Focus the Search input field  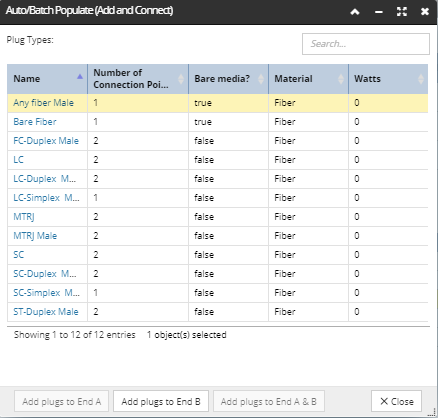pyautogui.click(x=366, y=44)
